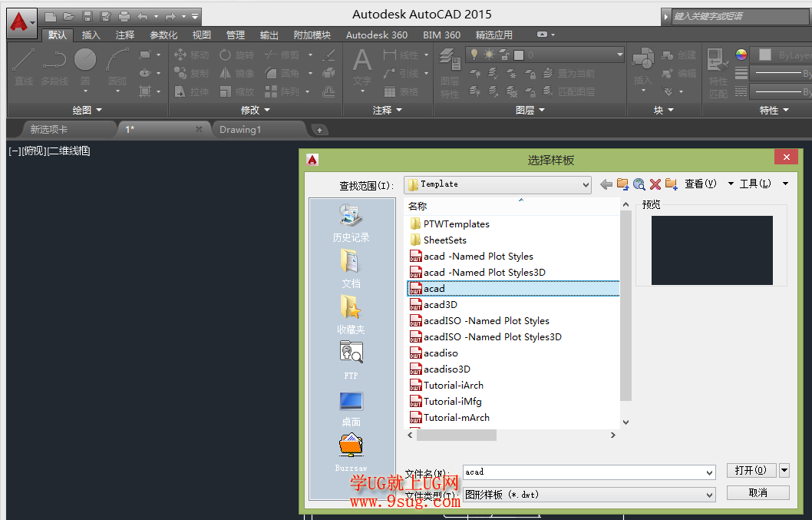Select acadiso template file
Screen dimensions: 812x520
[x=441, y=353]
